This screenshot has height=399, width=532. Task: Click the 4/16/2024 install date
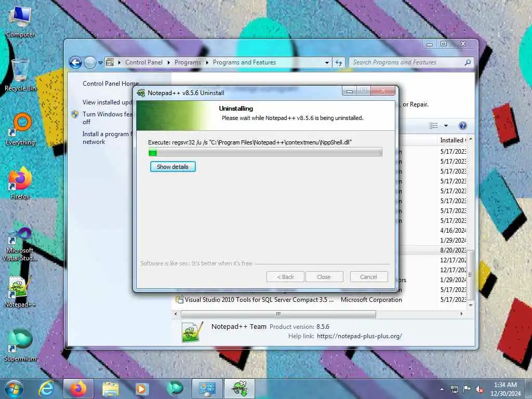point(453,230)
